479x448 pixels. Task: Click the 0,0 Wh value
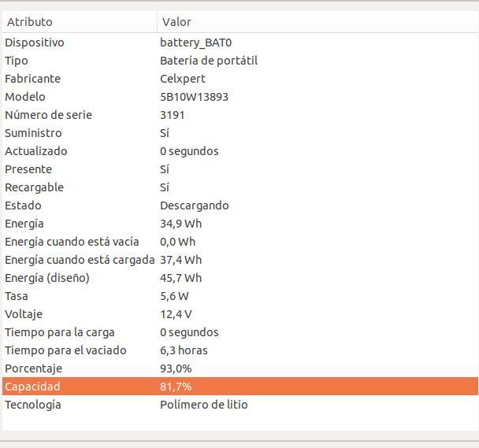(177, 242)
